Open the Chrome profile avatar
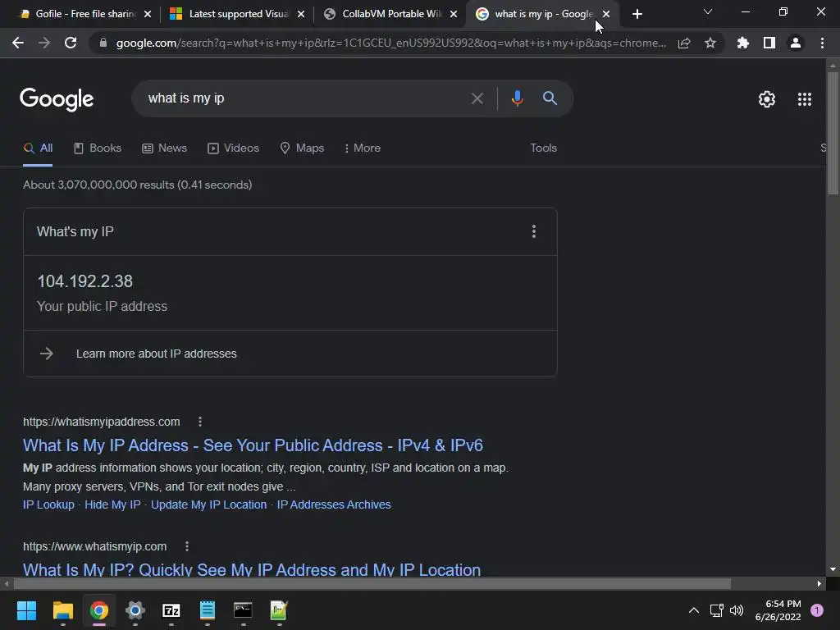Viewport: 840px width, 630px height. (796, 43)
